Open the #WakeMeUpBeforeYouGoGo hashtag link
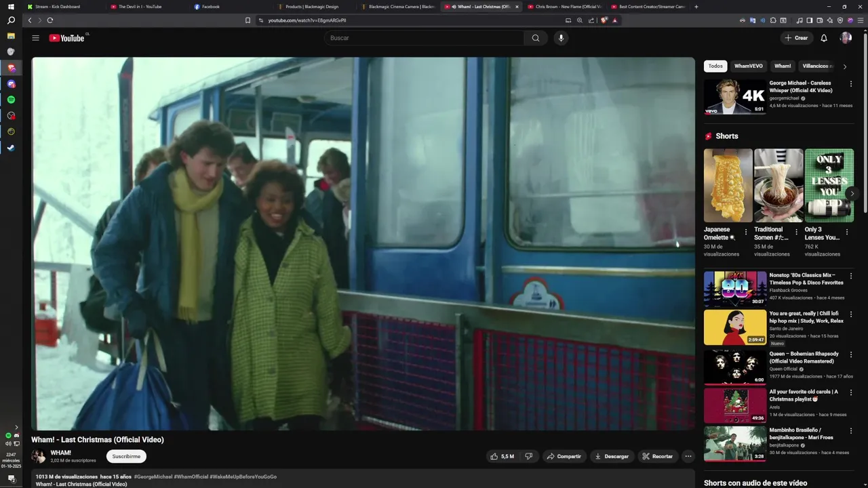The image size is (868, 488). pyautogui.click(x=243, y=476)
